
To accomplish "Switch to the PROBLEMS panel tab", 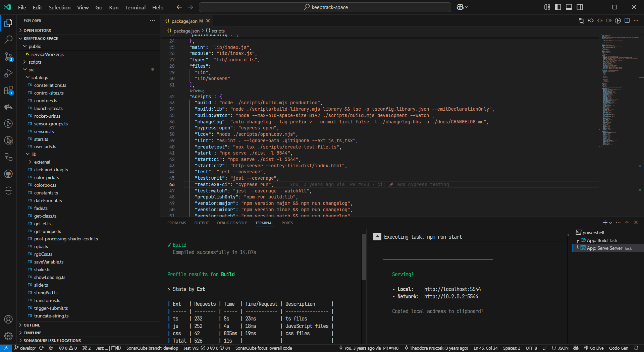I will (176, 223).
